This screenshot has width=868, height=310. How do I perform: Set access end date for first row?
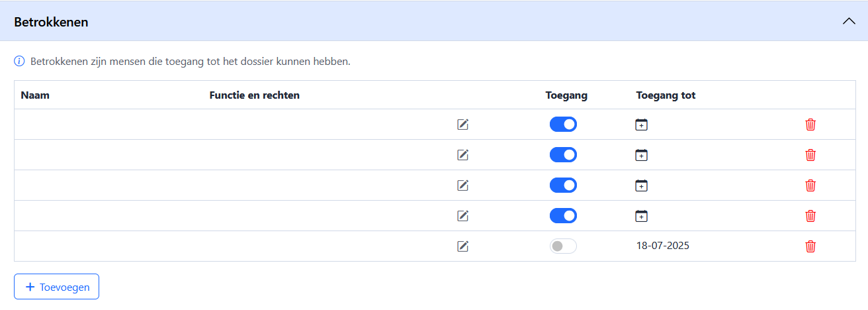641,125
